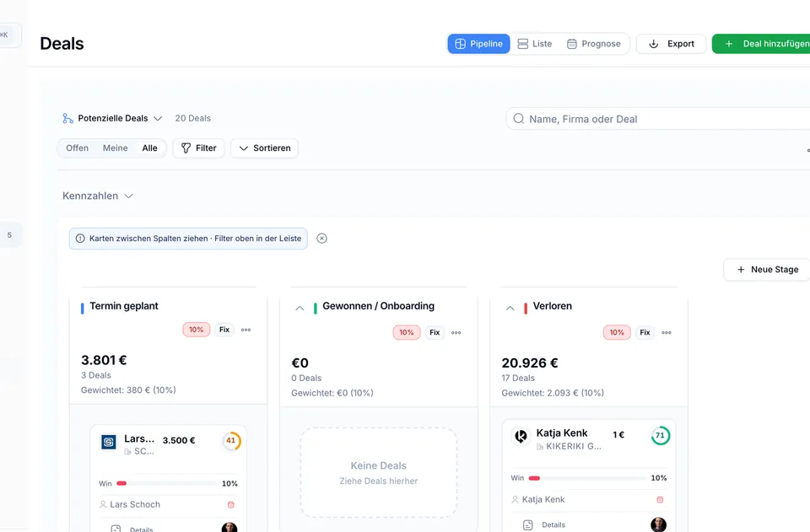Toggle Fix in Verloren column
Screen dimensions: 810x532
pyautogui.click(x=645, y=333)
